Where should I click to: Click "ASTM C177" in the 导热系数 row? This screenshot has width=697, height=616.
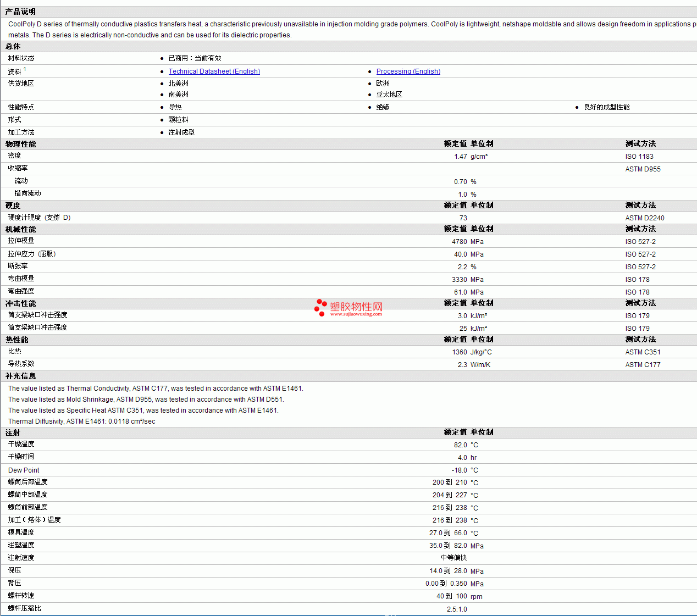643,365
